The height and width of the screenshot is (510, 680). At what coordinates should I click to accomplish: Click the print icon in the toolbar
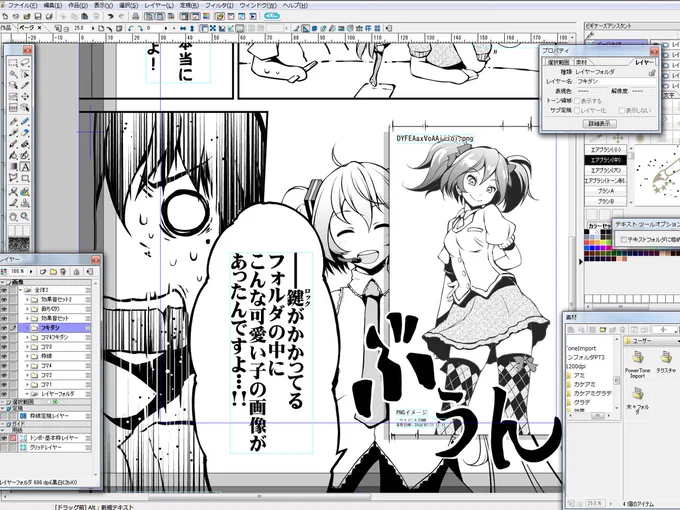[x=135, y=16]
